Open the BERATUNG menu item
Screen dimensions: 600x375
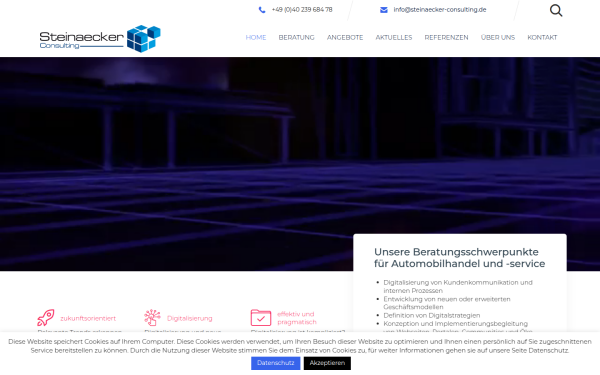coord(296,38)
